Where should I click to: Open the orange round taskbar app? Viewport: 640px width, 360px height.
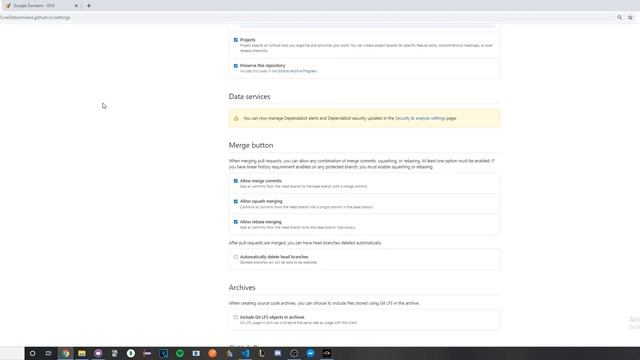pos(213,353)
